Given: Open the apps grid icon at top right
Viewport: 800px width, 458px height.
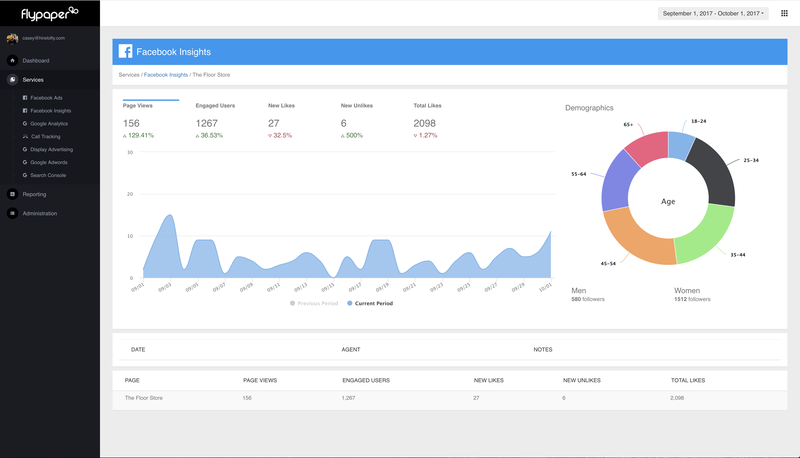Looking at the screenshot, I should pos(784,13).
